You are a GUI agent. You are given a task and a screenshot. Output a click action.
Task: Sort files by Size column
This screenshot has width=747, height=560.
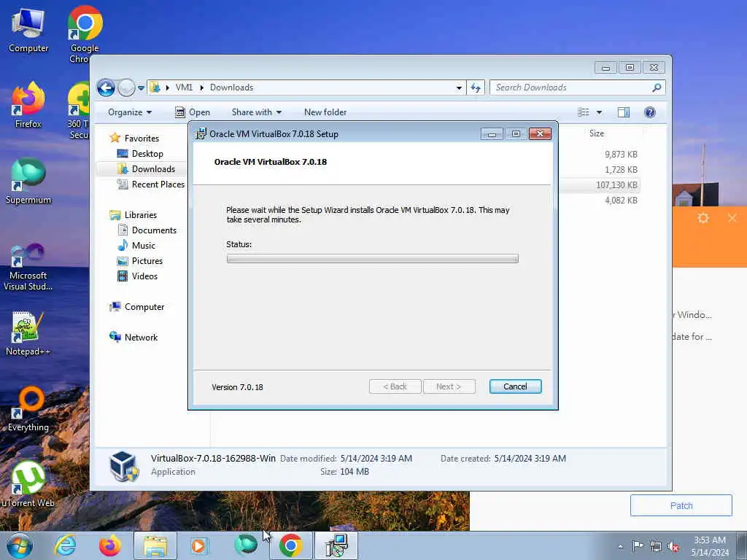click(x=597, y=133)
